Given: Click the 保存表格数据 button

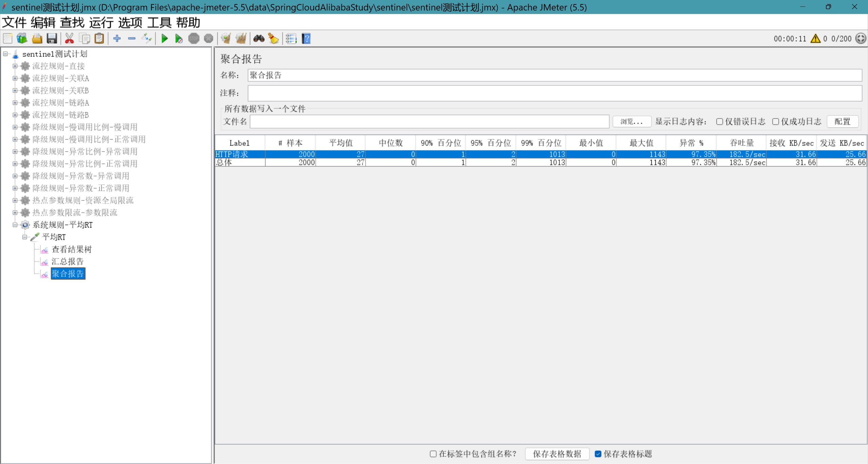Looking at the screenshot, I should tap(557, 454).
